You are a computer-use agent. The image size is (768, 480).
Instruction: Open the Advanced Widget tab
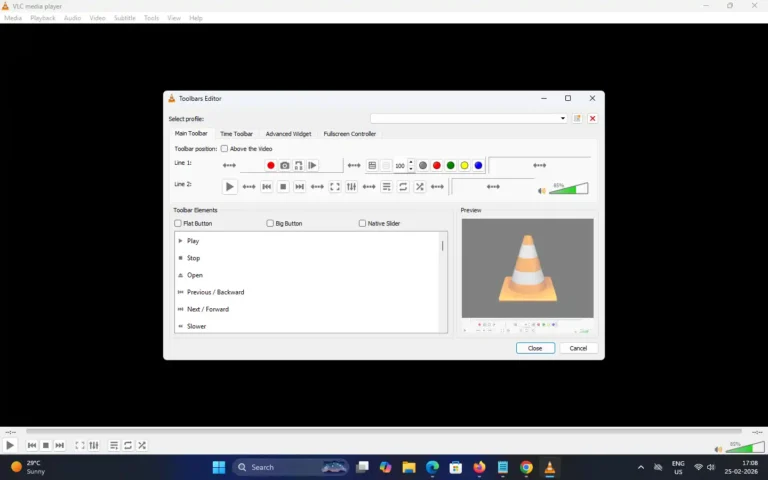pos(288,134)
